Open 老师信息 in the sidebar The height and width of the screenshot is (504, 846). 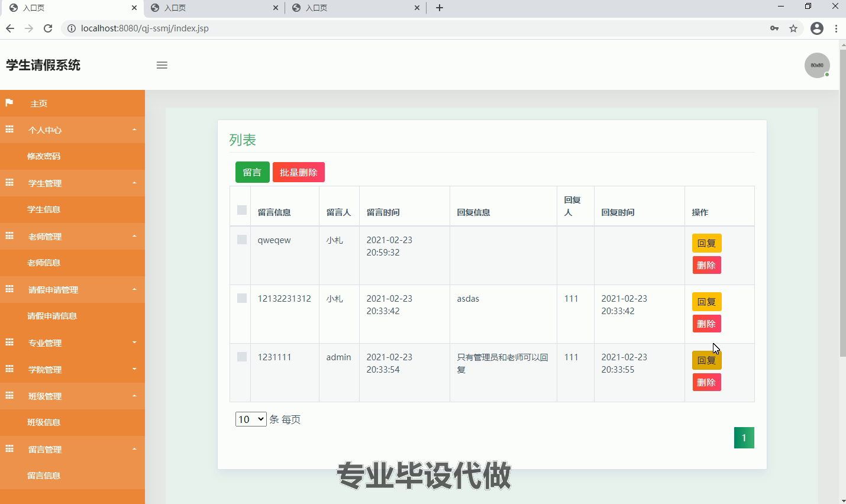click(x=44, y=263)
